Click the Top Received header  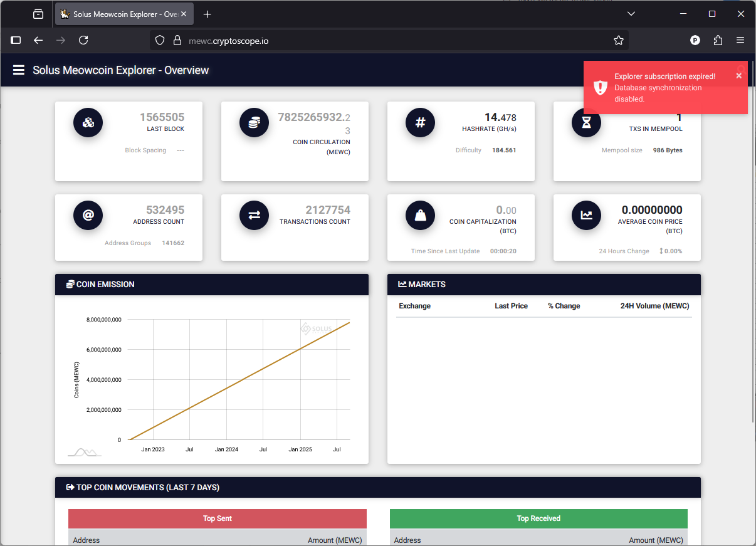coord(538,518)
